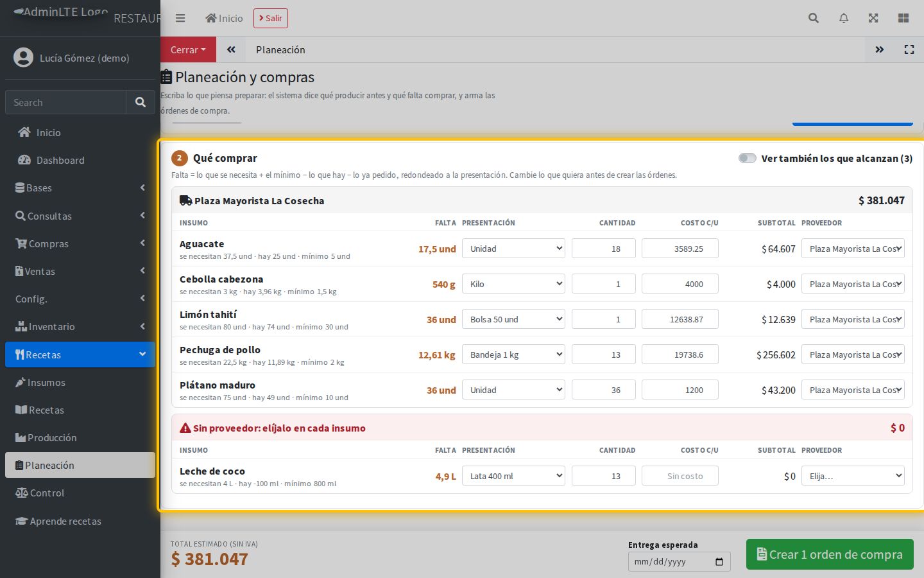924x578 pixels.
Task: Enable 'Ver también los que alcanzan' switch
Action: click(x=748, y=158)
